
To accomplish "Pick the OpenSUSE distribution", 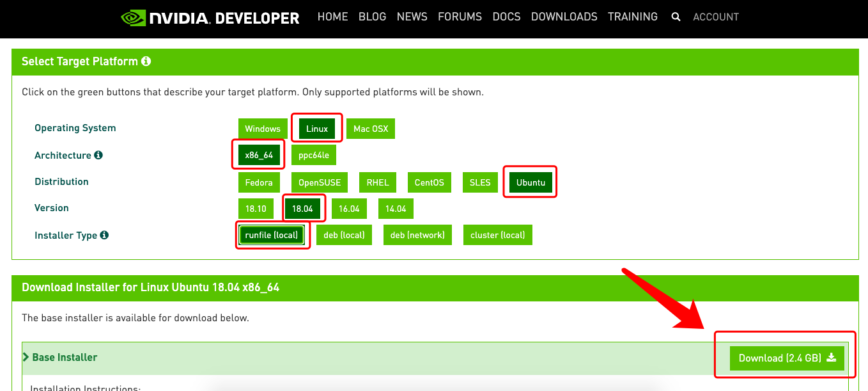I will [x=320, y=182].
